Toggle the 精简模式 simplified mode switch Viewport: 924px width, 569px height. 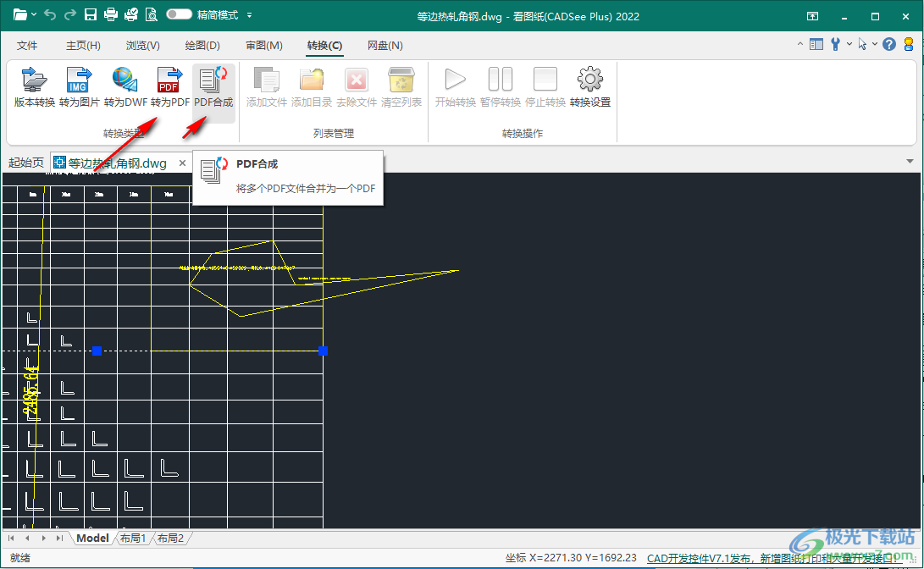pyautogui.click(x=180, y=14)
